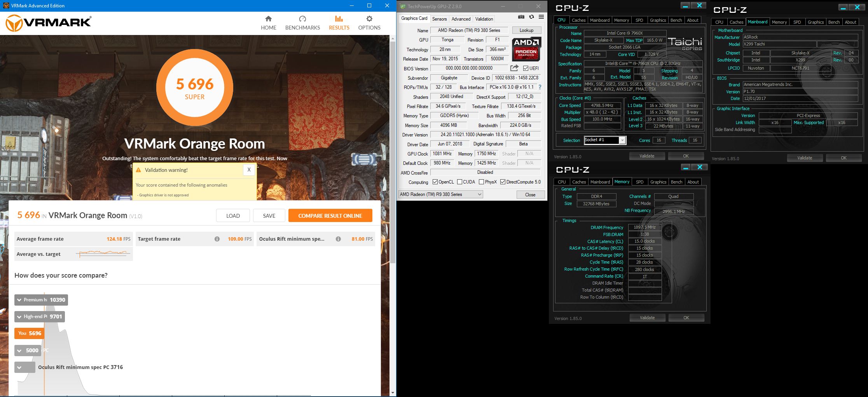Click Validate in CPU-Z CPU window
Viewport: 868px width, 397px height.
pos(647,156)
